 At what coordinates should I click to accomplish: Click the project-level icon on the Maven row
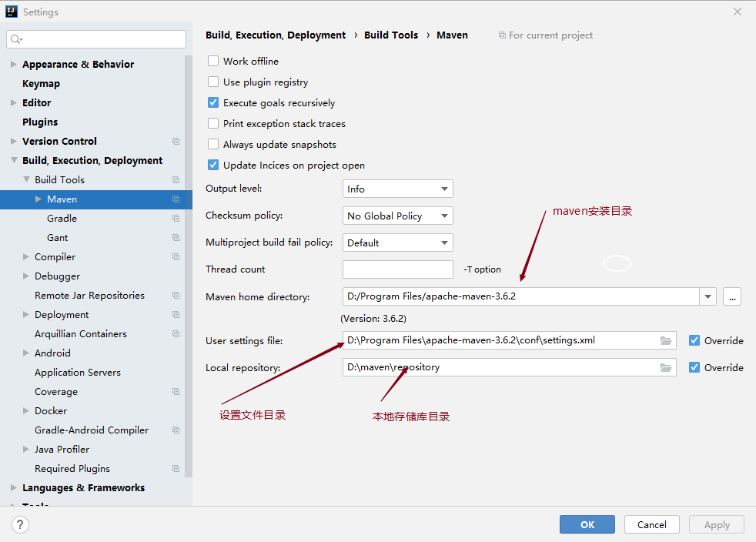coord(176,199)
